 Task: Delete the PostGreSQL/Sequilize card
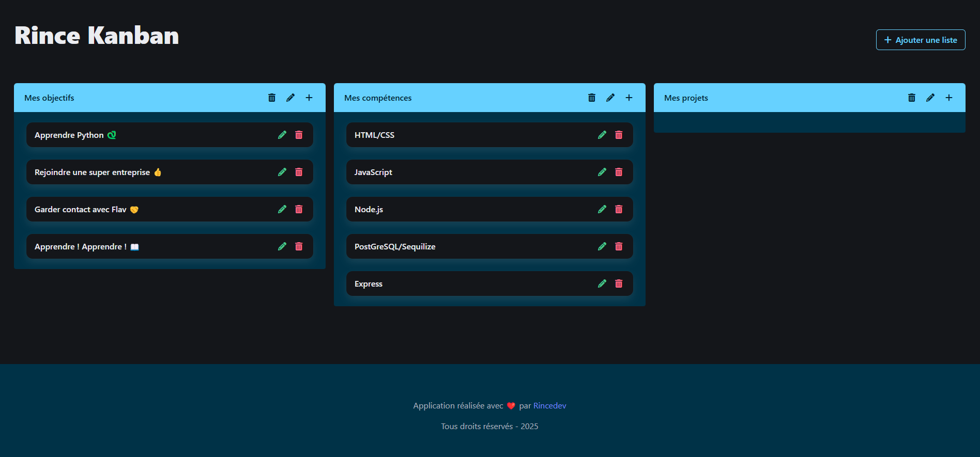click(619, 246)
